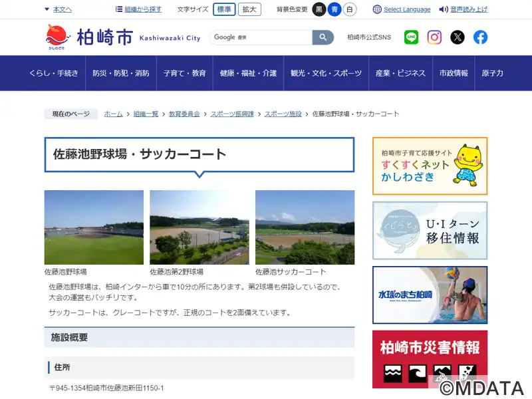The height and width of the screenshot is (399, 532).
Task: Open the X (Twitter) icon link
Action: click(458, 37)
